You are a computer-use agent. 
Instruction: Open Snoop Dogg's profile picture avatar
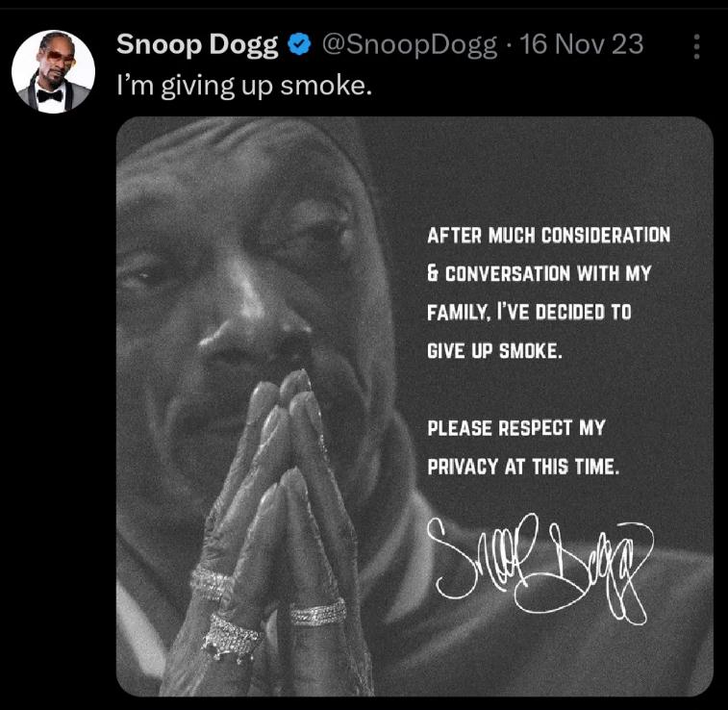point(53,71)
